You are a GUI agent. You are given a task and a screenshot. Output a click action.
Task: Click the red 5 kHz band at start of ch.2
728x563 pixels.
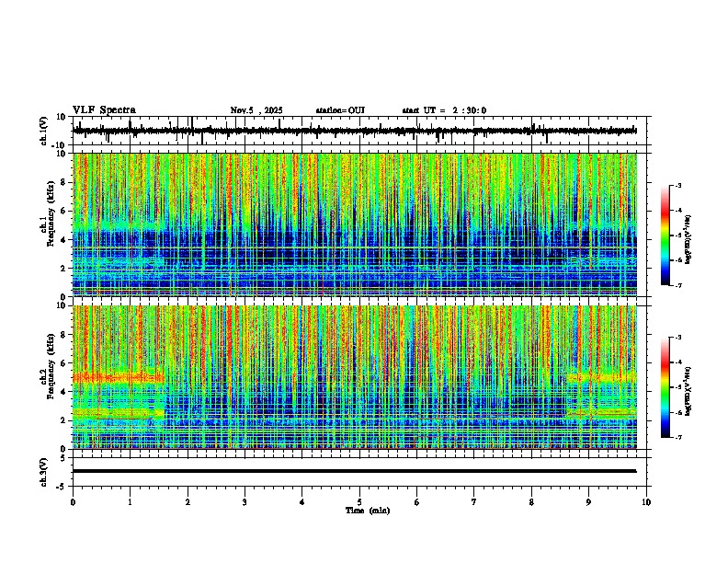click(119, 378)
